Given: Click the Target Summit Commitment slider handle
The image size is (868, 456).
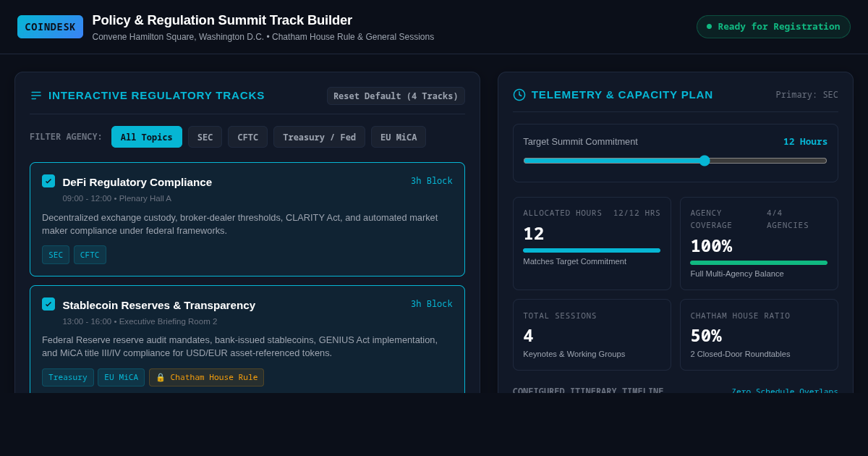Looking at the screenshot, I should [705, 161].
